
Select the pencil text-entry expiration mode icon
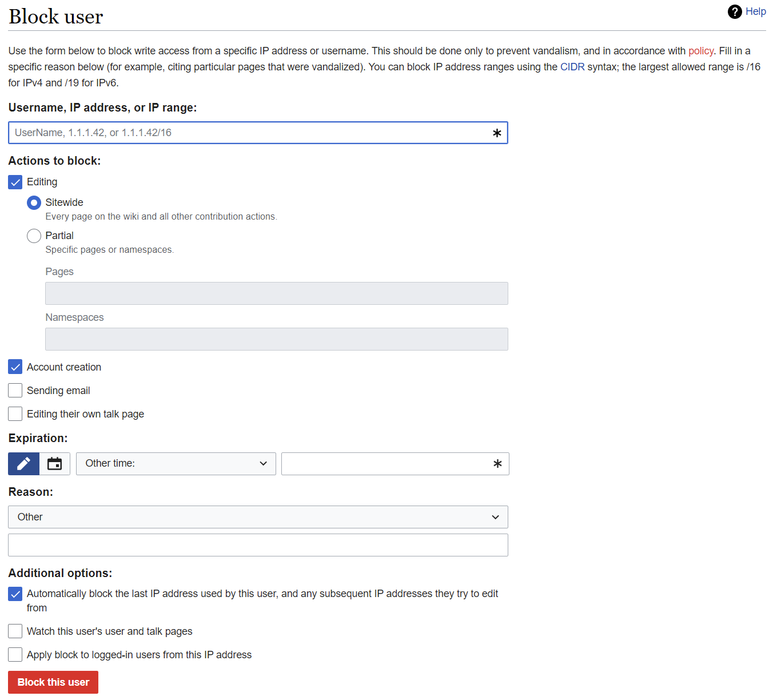pos(23,464)
